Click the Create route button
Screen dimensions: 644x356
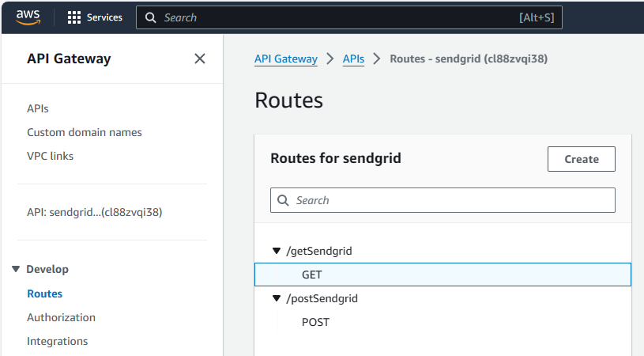(581, 159)
